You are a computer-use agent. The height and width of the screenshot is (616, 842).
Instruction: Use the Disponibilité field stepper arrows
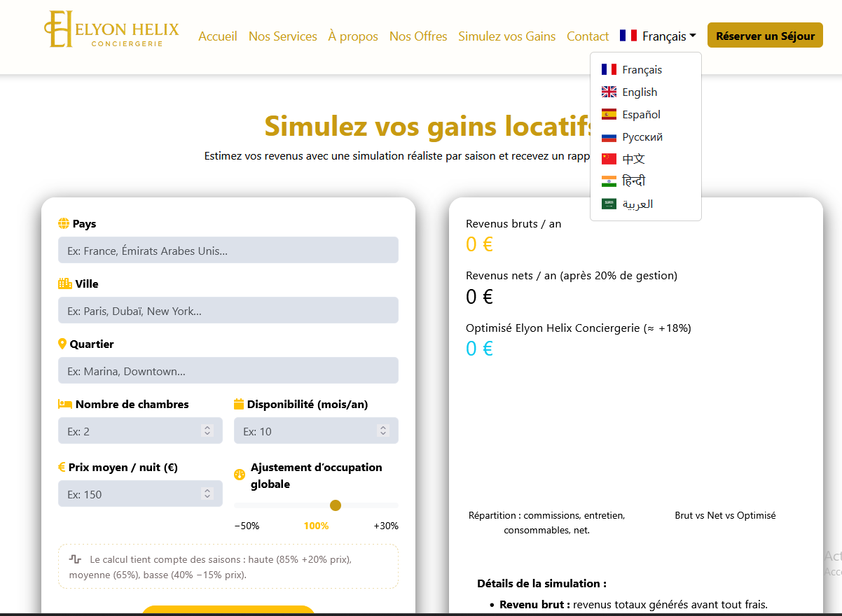383,431
